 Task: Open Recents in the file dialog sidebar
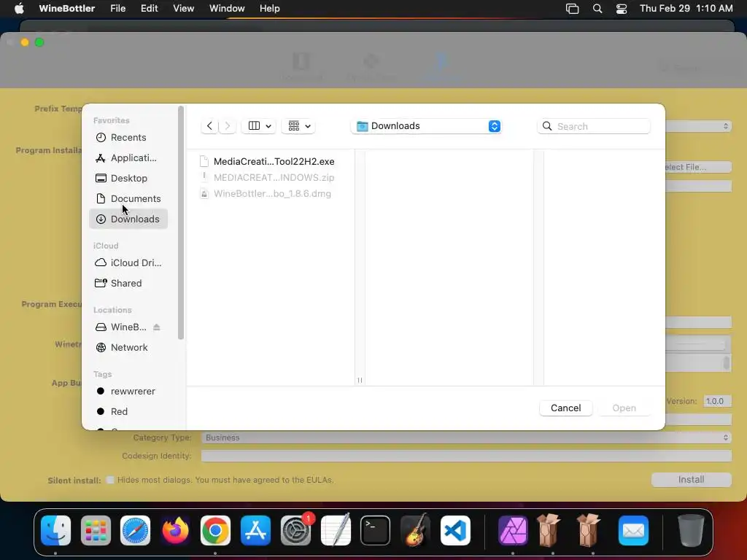(x=128, y=138)
